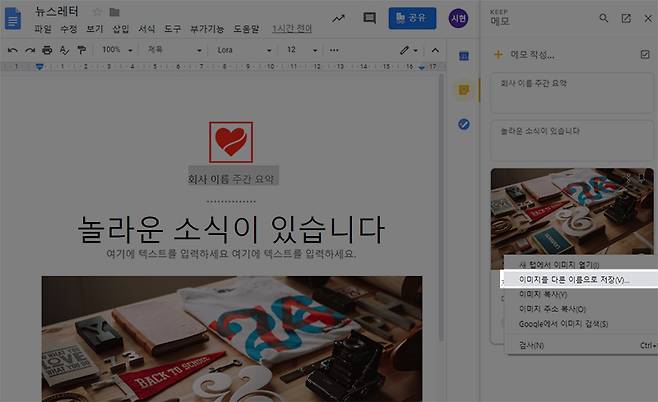
Task: Open the 회사 이름 주간 요약 Keep note
Action: 572,93
